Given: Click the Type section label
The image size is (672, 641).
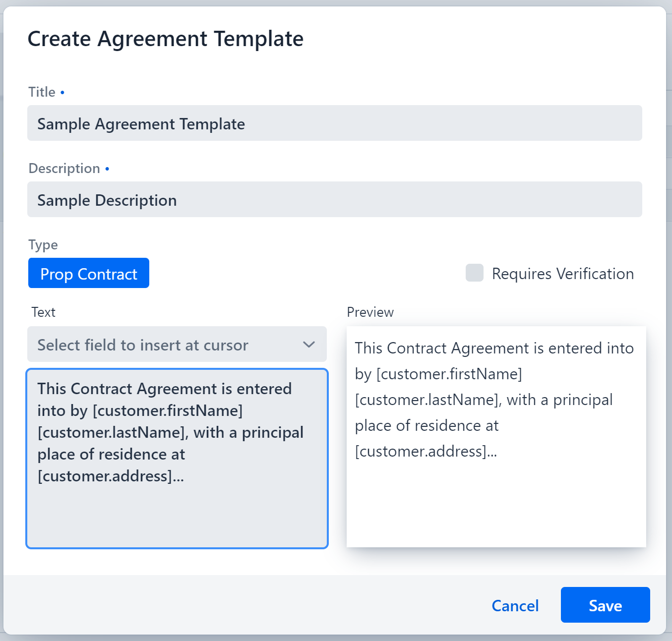Looking at the screenshot, I should point(43,244).
